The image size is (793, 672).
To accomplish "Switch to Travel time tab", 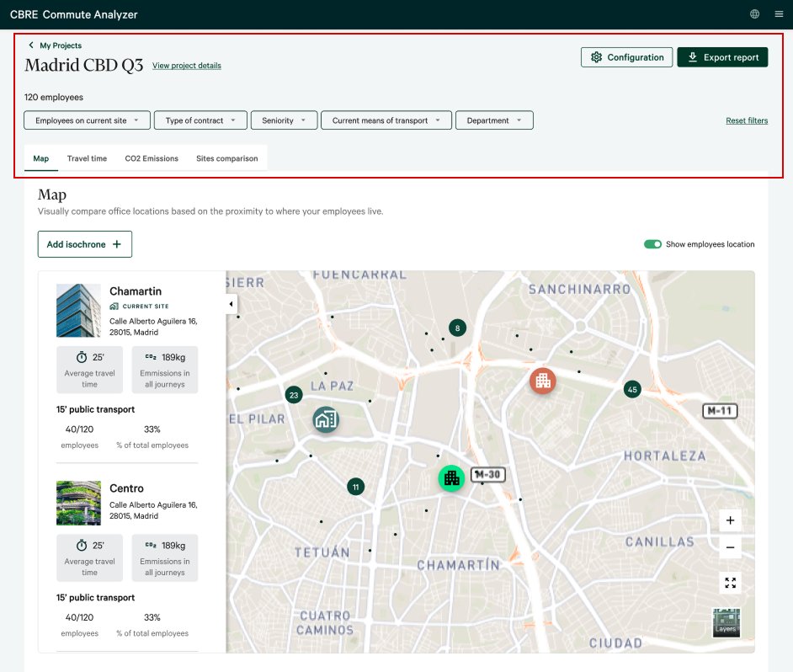I will tap(87, 158).
